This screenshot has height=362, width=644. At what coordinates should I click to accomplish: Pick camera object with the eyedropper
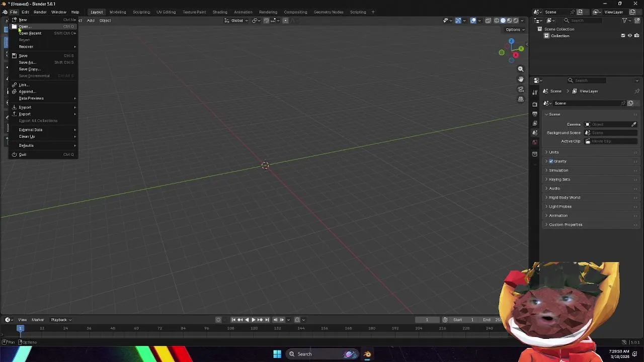coord(634,124)
